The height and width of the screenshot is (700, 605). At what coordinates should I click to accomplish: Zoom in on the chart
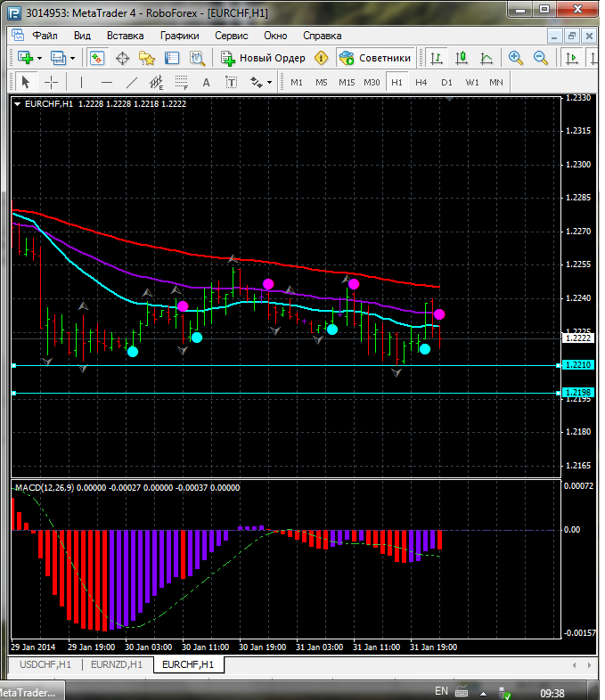(515, 58)
